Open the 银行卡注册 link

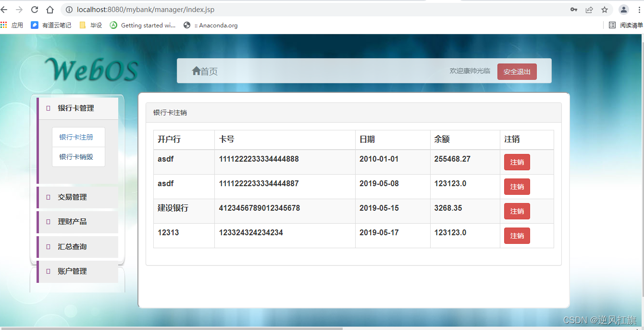tap(78, 137)
